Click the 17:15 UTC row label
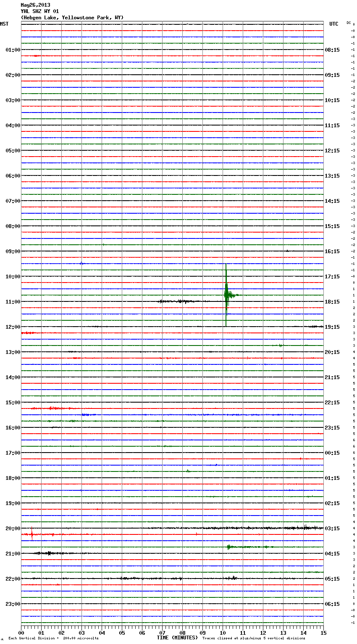 [332, 277]
